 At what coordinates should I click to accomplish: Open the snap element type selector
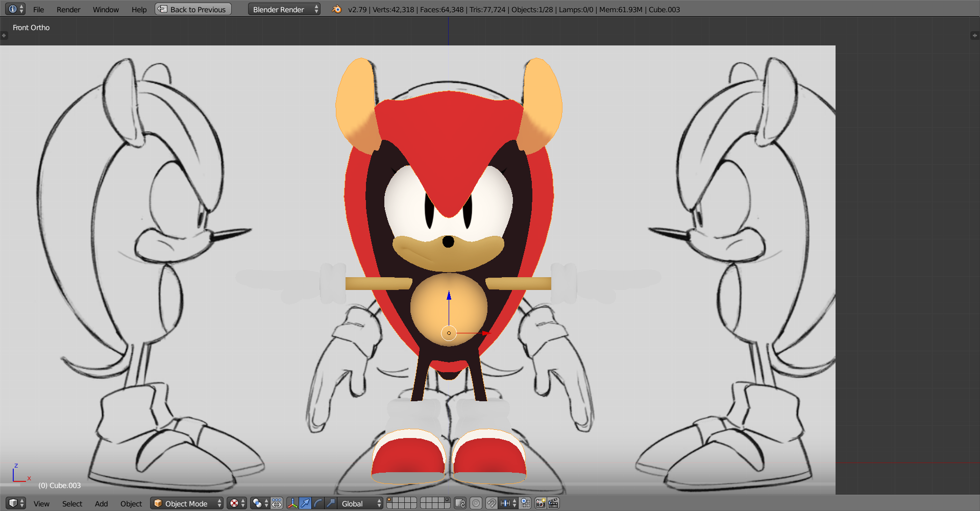[508, 503]
